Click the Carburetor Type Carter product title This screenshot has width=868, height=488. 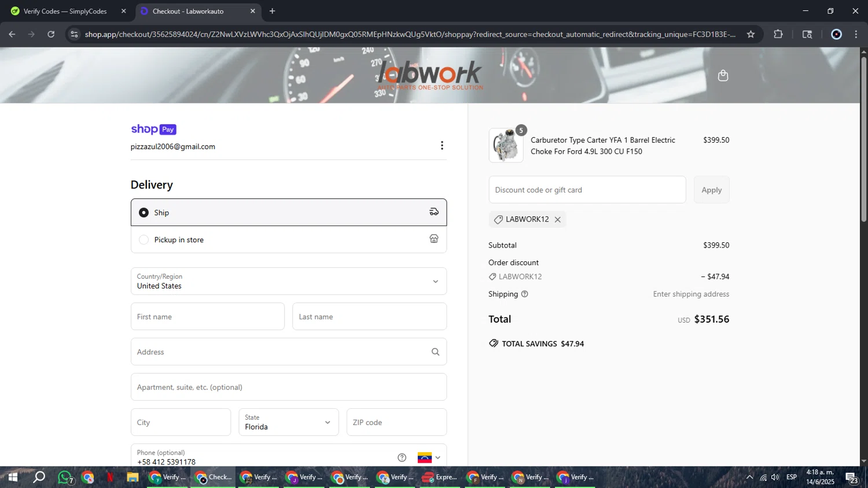603,146
